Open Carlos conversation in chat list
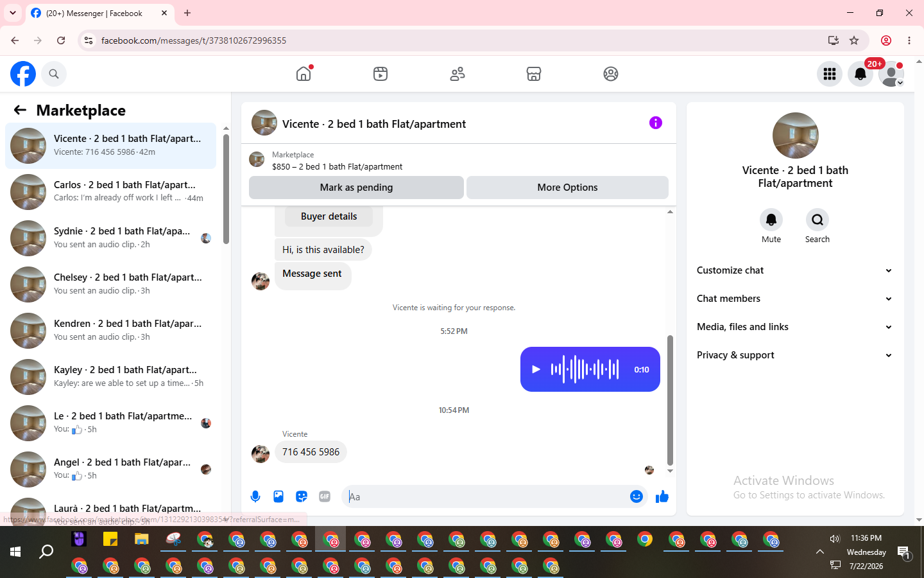 111,192
